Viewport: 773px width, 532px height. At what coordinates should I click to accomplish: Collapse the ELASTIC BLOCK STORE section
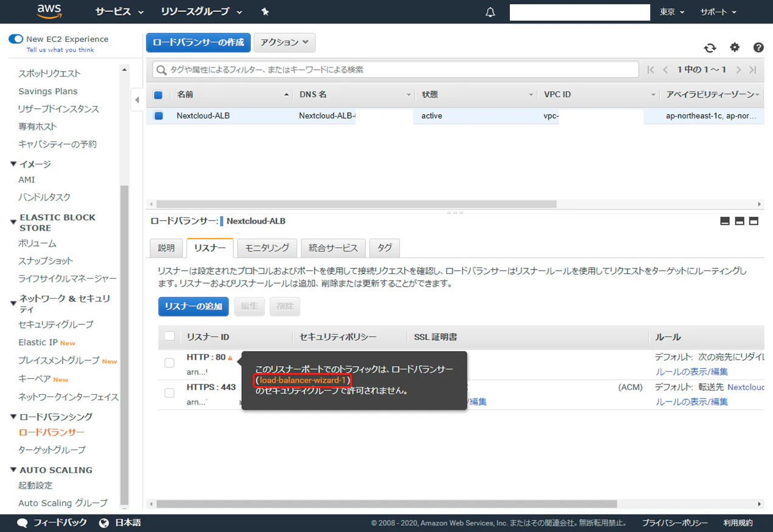coord(14,222)
